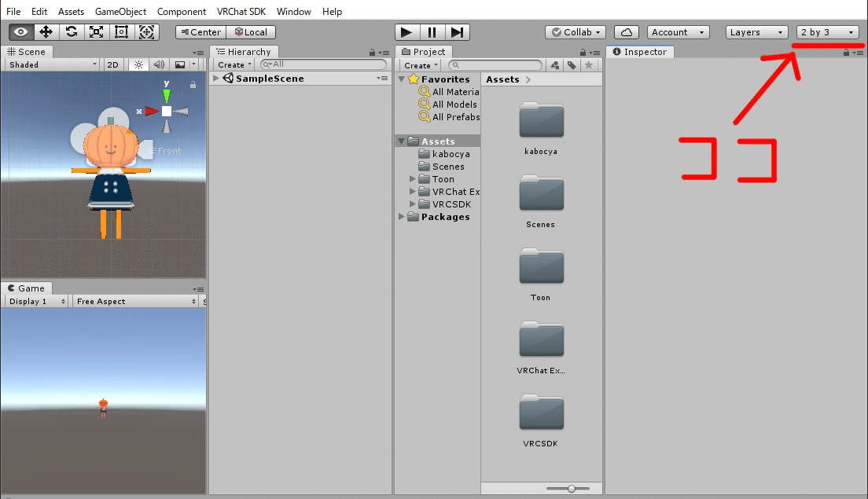Image resolution: width=868 pixels, height=499 pixels.
Task: Open the Help menu
Action: [x=332, y=12]
